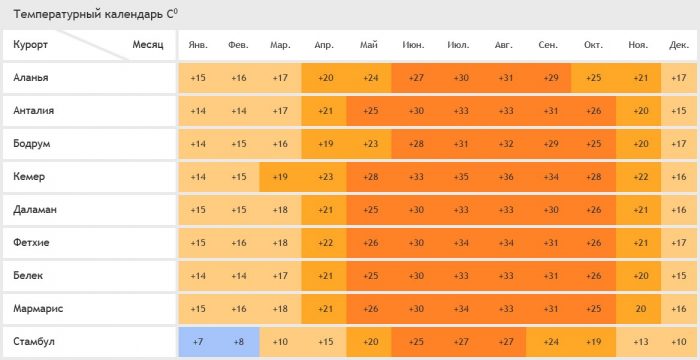Click the Стамбул row header
The image size is (700, 360).
click(34, 342)
